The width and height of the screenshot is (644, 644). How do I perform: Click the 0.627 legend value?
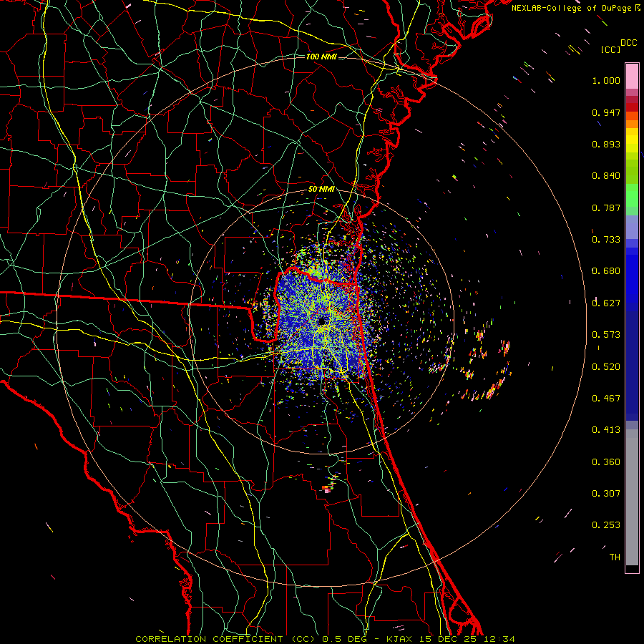click(606, 303)
